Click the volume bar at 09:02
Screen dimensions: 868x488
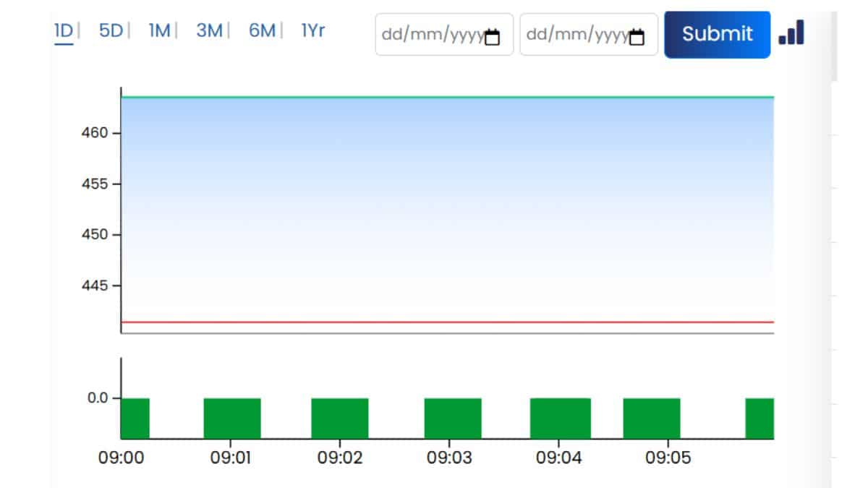(x=340, y=418)
